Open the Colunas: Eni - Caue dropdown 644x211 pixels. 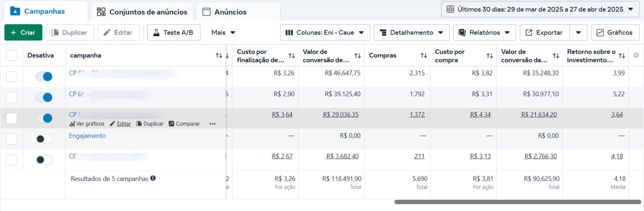point(325,33)
